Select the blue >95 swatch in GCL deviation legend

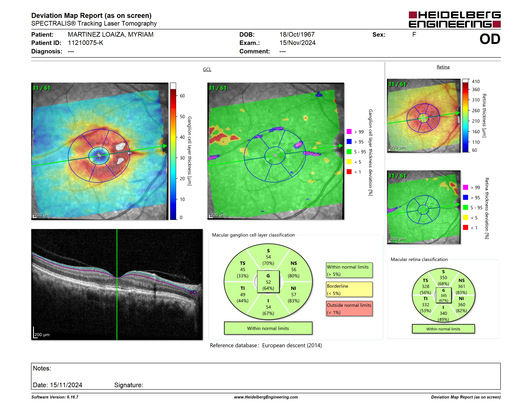point(349,141)
